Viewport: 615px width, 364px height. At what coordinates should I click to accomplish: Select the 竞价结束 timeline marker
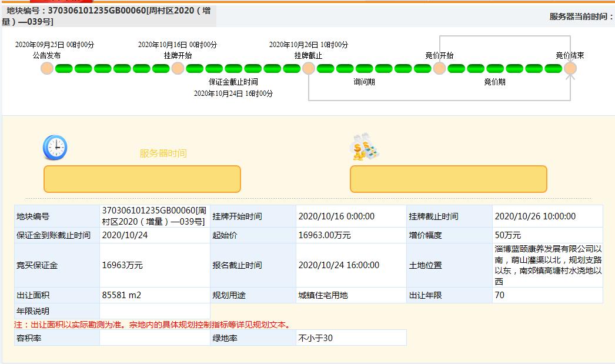point(569,68)
